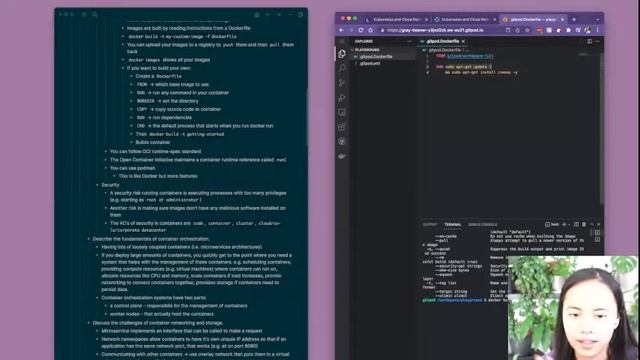Maximize the panel with the up chevron

592,224
